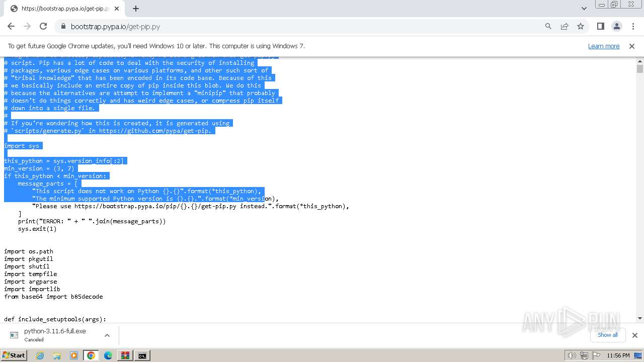The width and height of the screenshot is (644, 362).
Task: Launch Internet Explorer from the taskbar
Action: tap(40, 355)
